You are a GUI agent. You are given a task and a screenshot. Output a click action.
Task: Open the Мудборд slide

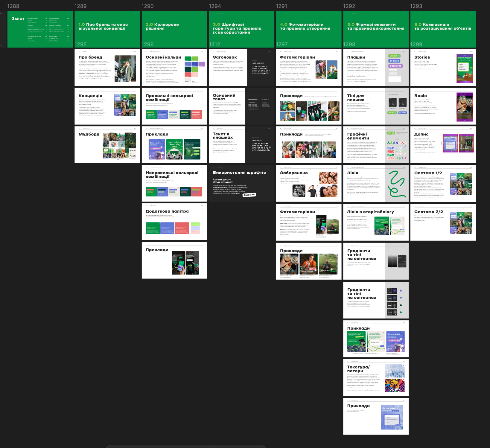pos(107,145)
